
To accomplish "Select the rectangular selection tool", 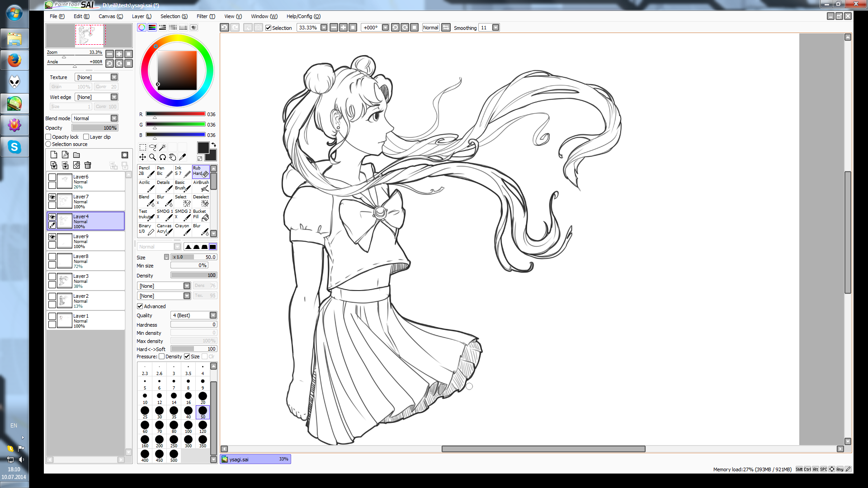I will click(x=142, y=147).
